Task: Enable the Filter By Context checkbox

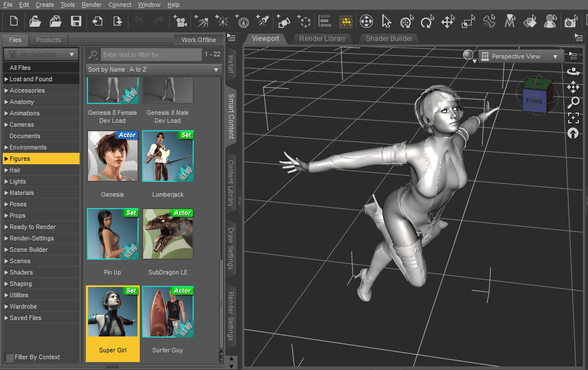Action: click(9, 357)
